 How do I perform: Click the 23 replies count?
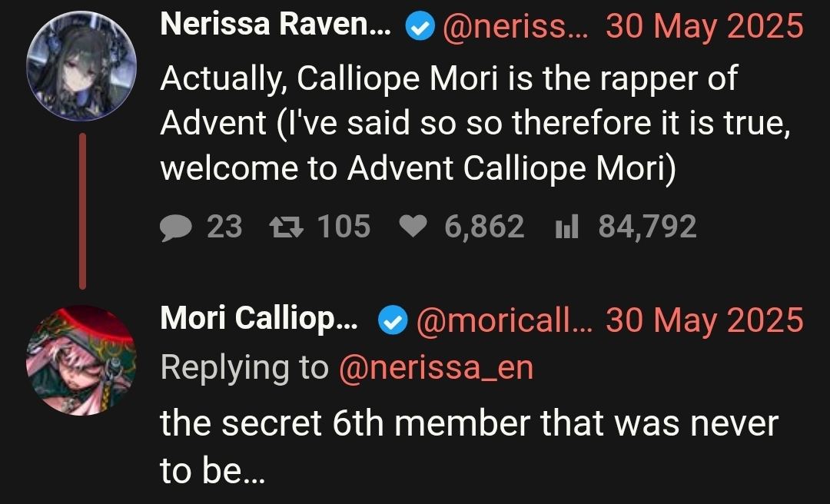224,227
